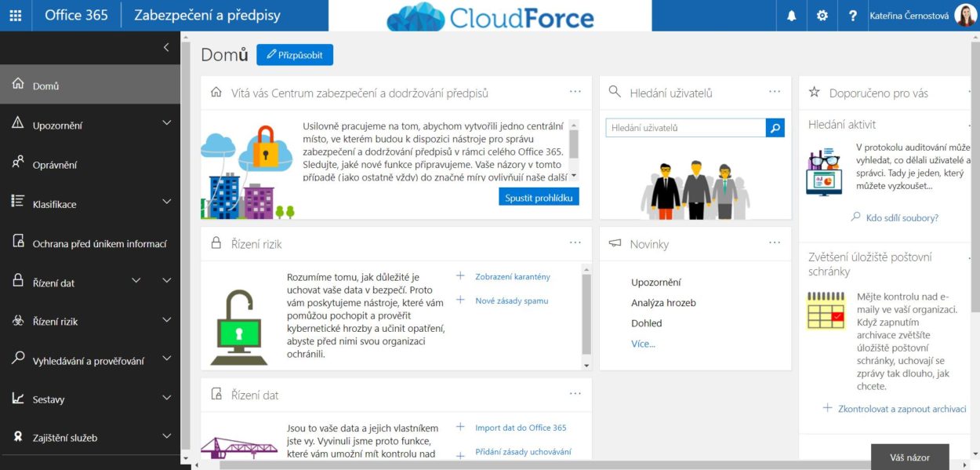Open the Import dat do Office 365 link
Screen dimensions: 980x470
(521, 428)
